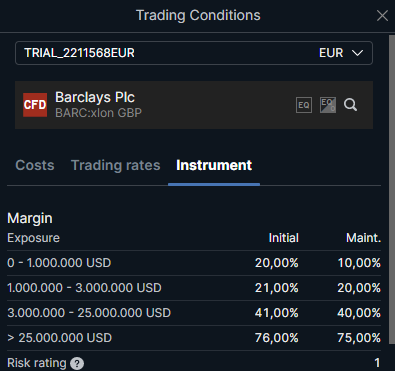Screen dimensions: 395x371
Task: Close the Trading Conditions dialog
Action: 382,15
